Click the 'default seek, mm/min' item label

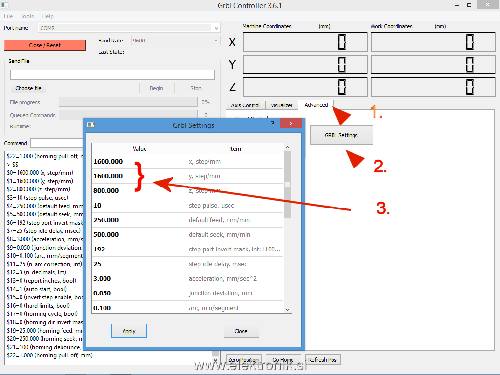point(219,235)
